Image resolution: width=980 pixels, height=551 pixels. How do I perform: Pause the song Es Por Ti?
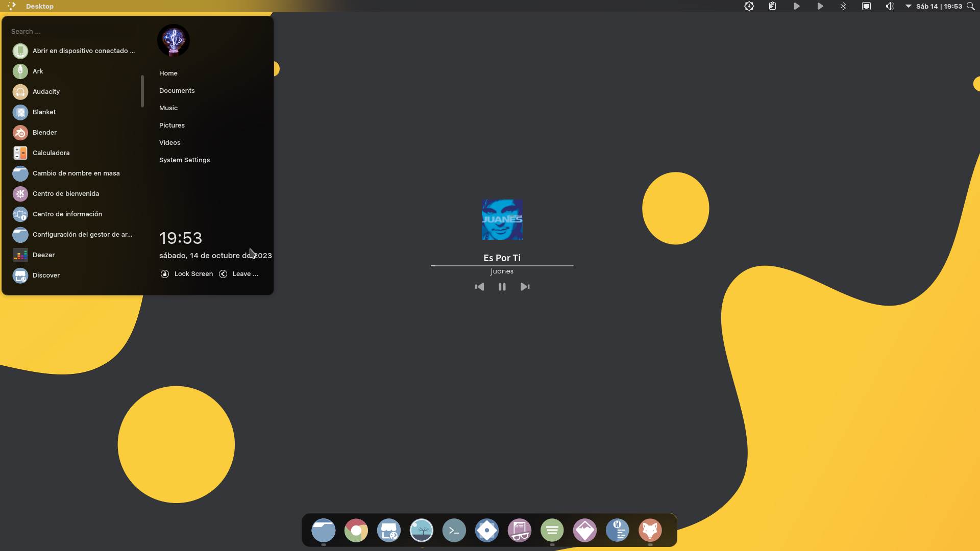tap(502, 287)
